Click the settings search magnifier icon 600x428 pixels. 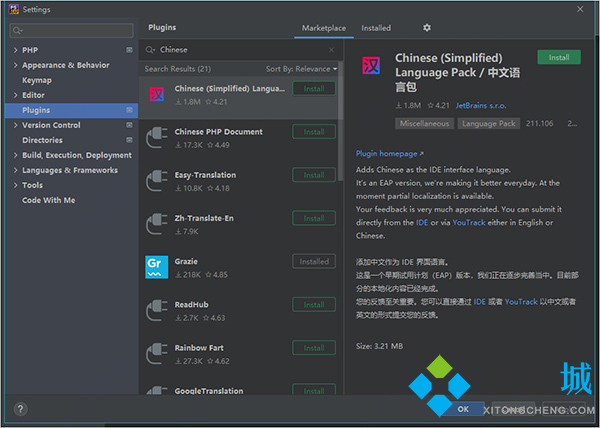pyautogui.click(x=17, y=31)
